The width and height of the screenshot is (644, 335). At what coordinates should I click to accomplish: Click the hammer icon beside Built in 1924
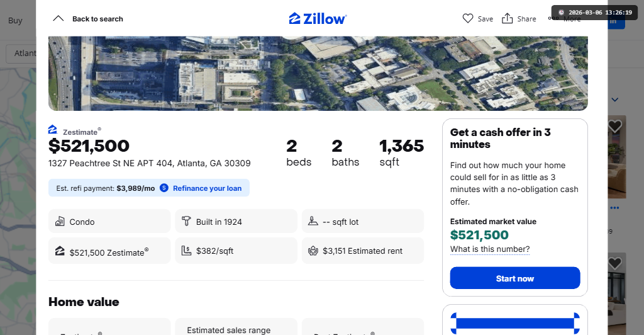click(x=186, y=222)
